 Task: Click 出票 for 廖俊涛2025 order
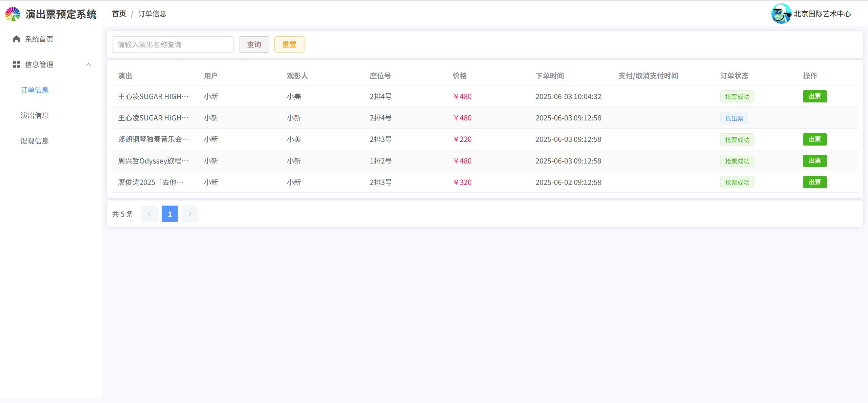(814, 182)
